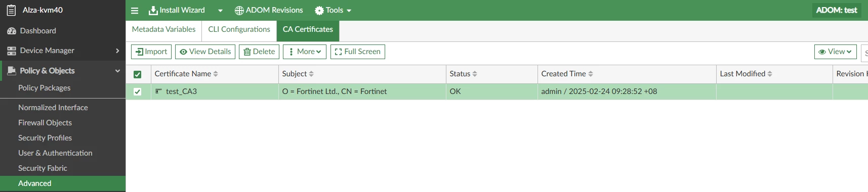Click the Import button
868x192 pixels.
[x=151, y=52]
